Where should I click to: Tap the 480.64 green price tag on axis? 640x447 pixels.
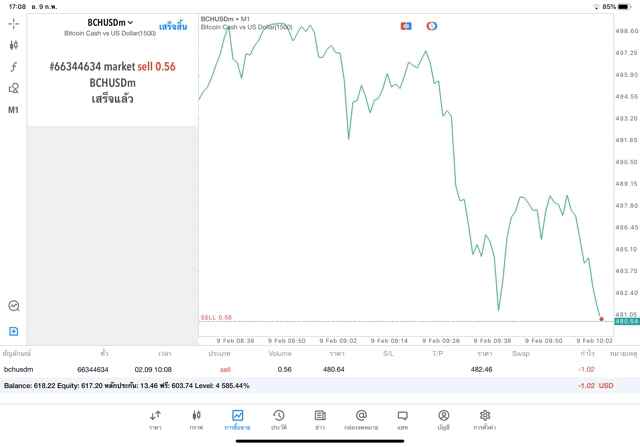click(x=627, y=322)
